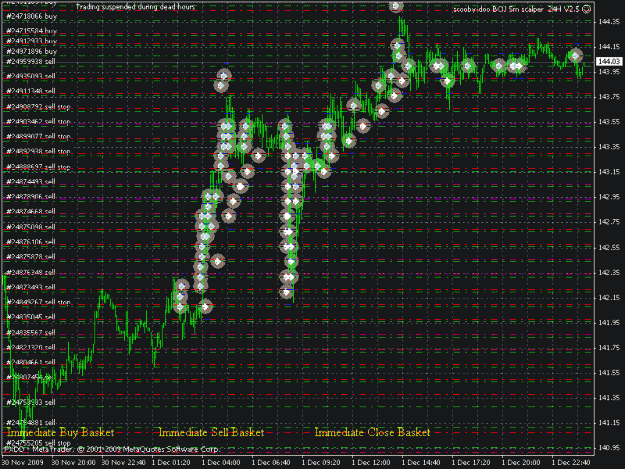Select order label #24755205 sell stop
Viewport: 625px width, 469px height.
pyautogui.click(x=38, y=443)
